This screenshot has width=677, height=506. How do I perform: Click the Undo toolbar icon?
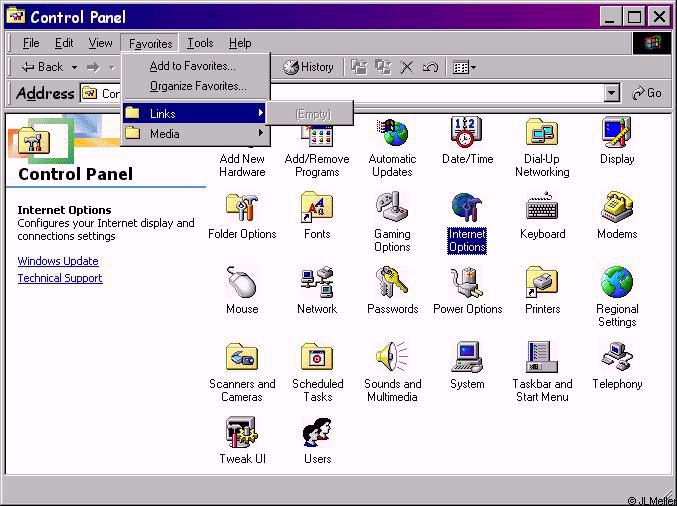click(x=430, y=67)
